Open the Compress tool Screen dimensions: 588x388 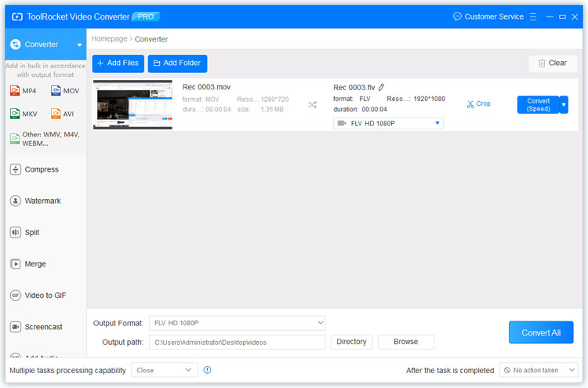[x=34, y=169]
